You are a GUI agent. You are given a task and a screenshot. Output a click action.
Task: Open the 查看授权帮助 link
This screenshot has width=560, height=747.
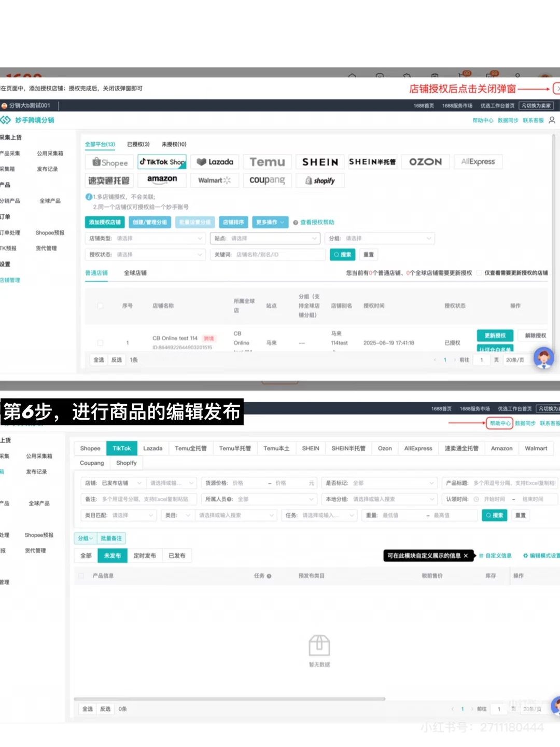[x=317, y=222]
